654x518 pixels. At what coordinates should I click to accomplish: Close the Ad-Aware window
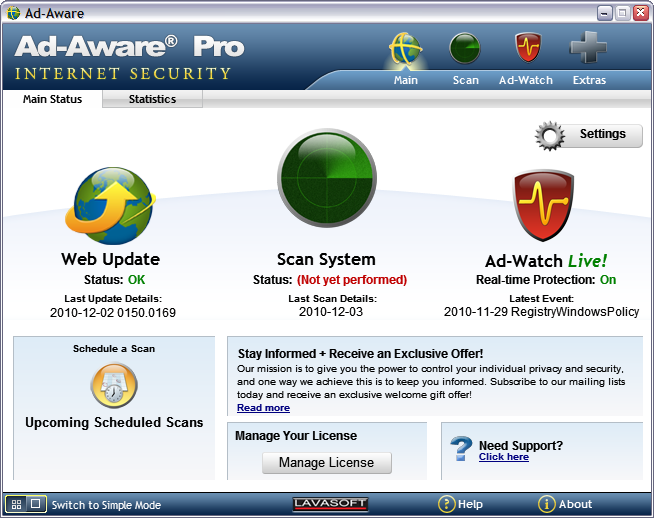click(x=640, y=13)
